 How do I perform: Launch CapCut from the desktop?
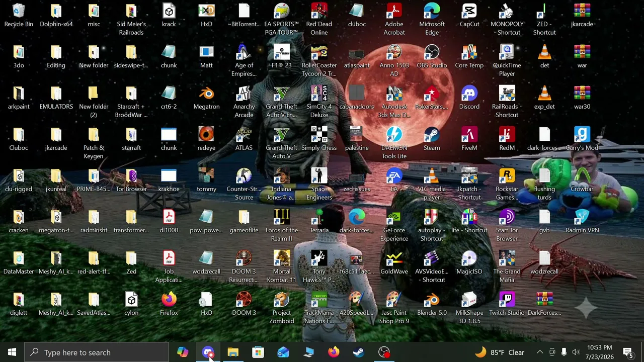(469, 16)
